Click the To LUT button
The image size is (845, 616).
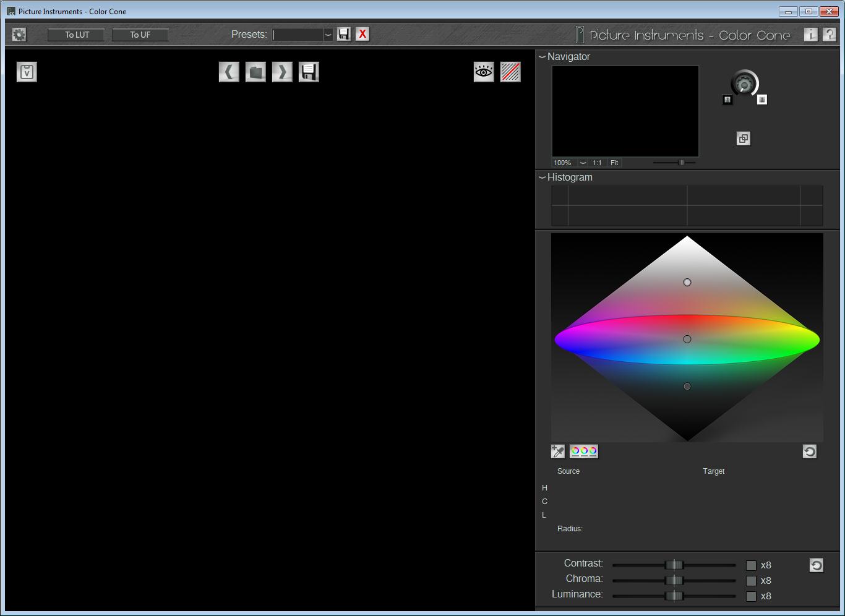pos(77,35)
